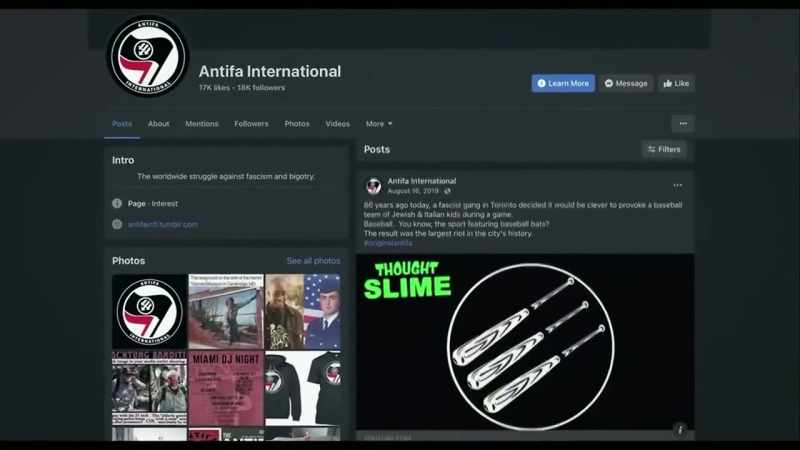The image size is (800, 450).
Task: Click the 17K likes count text
Action: [x=214, y=88]
